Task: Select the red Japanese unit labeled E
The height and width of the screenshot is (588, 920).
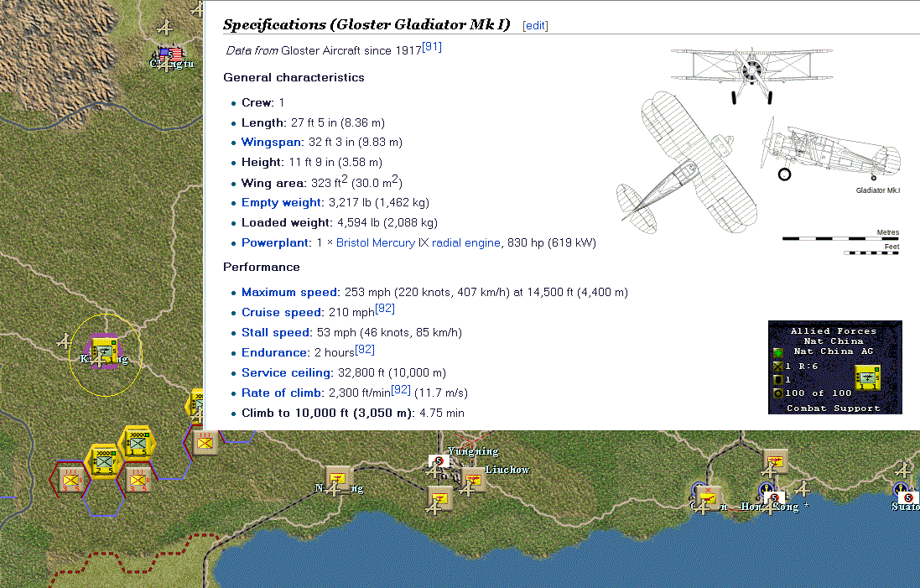Action: click(70, 480)
